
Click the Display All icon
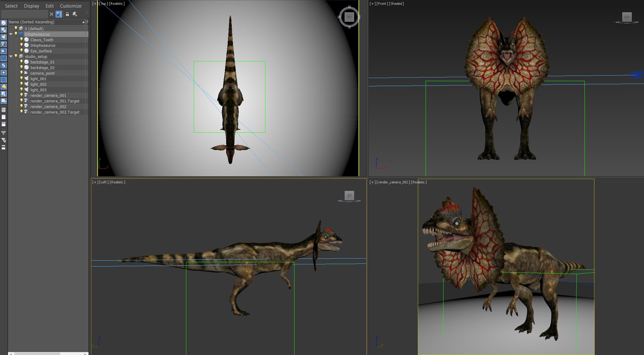coord(4,110)
